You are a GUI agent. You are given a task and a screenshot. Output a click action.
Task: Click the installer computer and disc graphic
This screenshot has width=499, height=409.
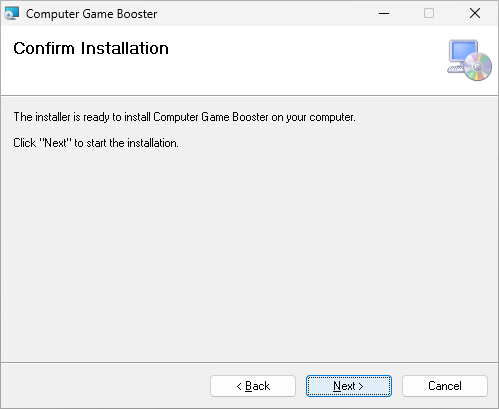pos(469,60)
